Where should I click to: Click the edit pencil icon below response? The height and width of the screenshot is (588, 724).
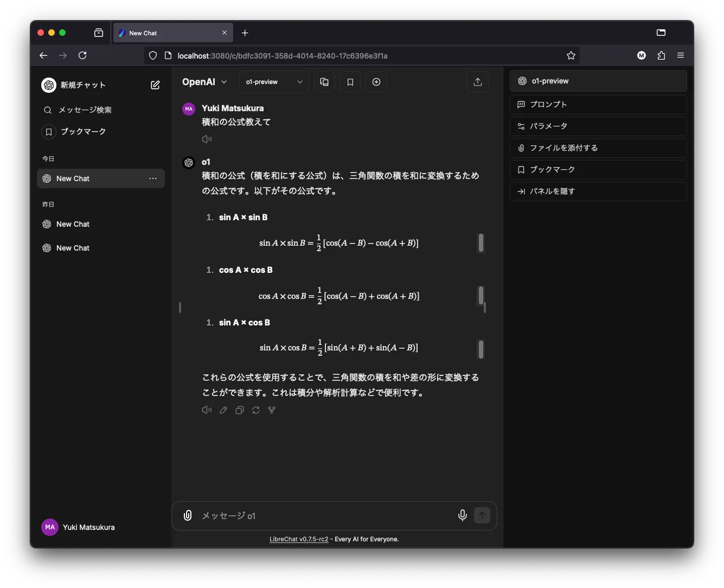(x=223, y=410)
